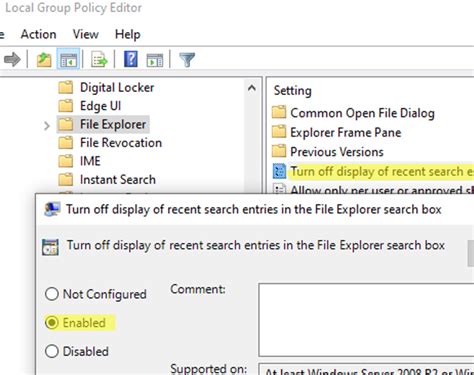
Task: Select the Disabled radio button
Action: coord(52,351)
